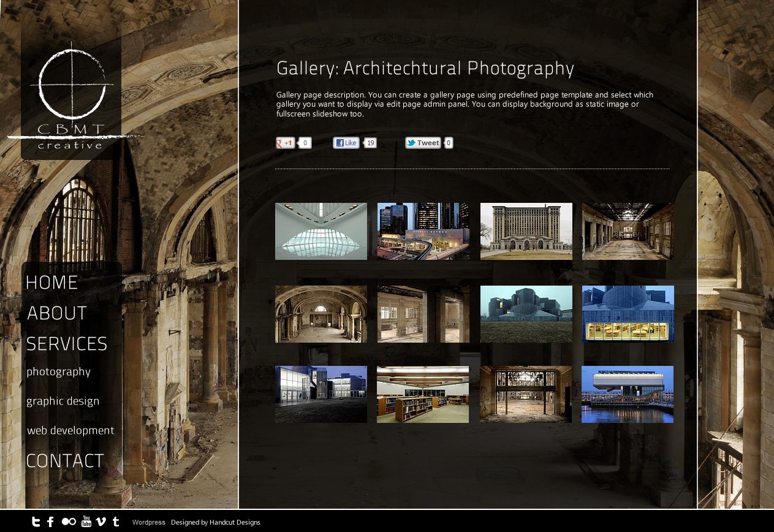View the blue building with yellow windows thumbnail
Viewport: 774px width, 532px height.
coord(628,314)
